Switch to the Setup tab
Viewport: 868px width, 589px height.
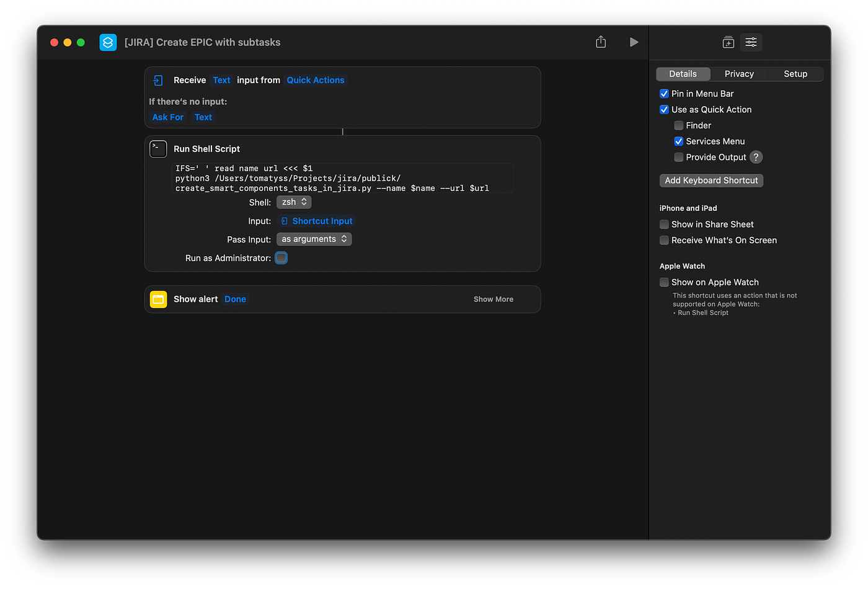795,74
